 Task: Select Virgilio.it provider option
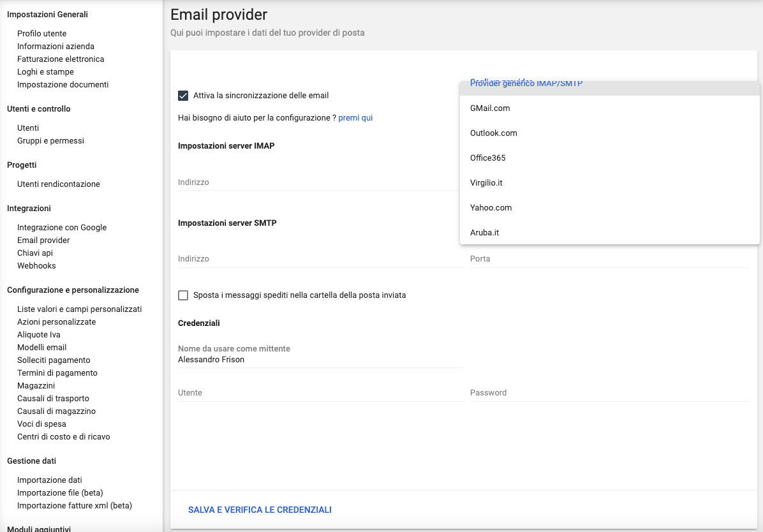coord(486,183)
